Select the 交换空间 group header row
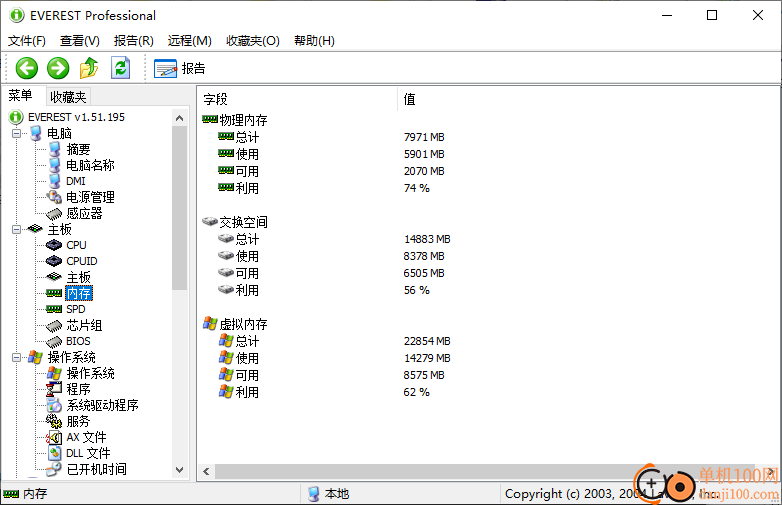The height and width of the screenshot is (505, 782). pos(235,222)
